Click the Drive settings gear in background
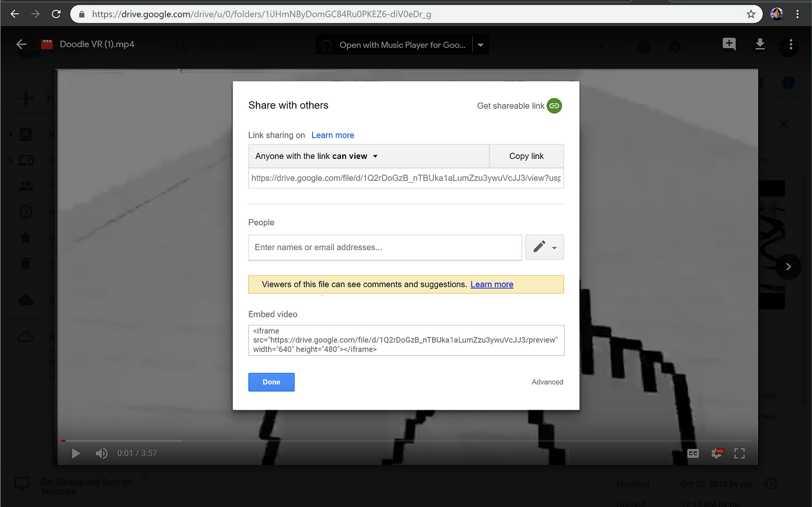This screenshot has width=812, height=507. pyautogui.click(x=675, y=47)
